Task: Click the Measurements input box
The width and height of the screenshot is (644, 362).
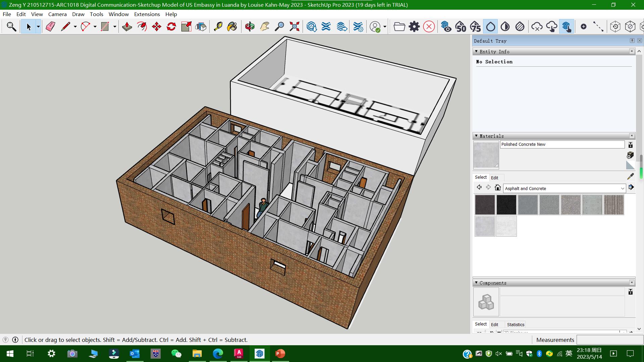Action: (x=609, y=340)
